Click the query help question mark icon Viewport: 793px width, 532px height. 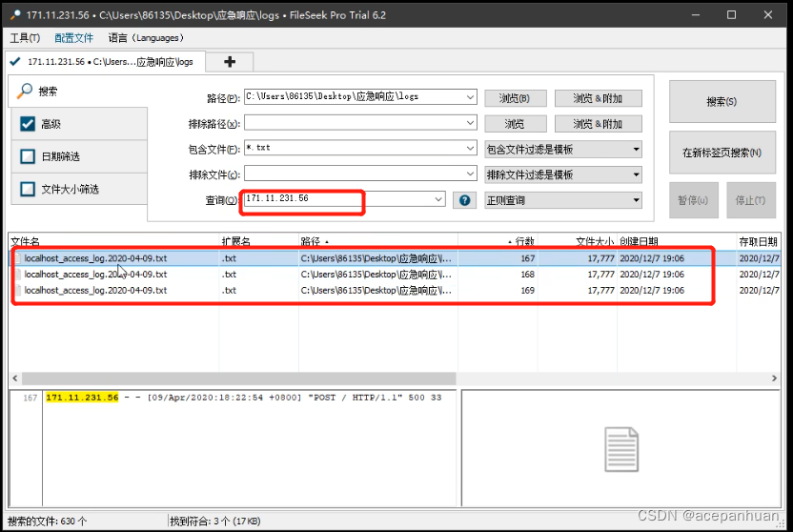[x=464, y=200]
